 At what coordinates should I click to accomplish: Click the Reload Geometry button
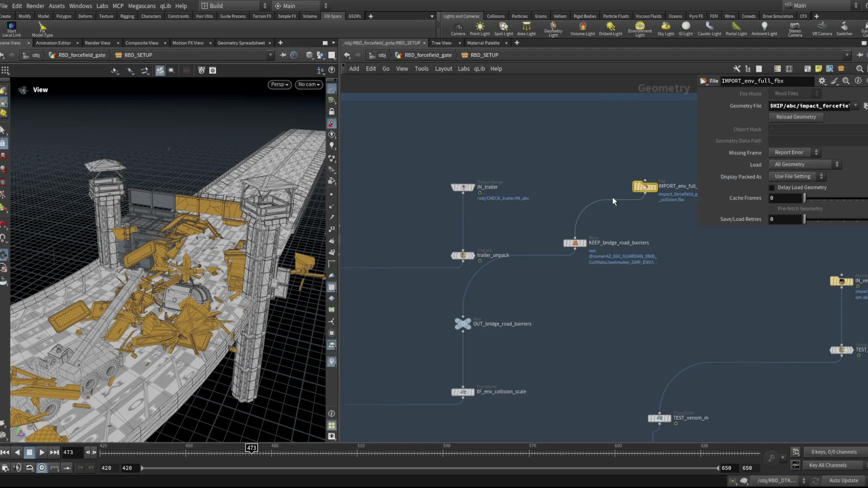coord(796,117)
